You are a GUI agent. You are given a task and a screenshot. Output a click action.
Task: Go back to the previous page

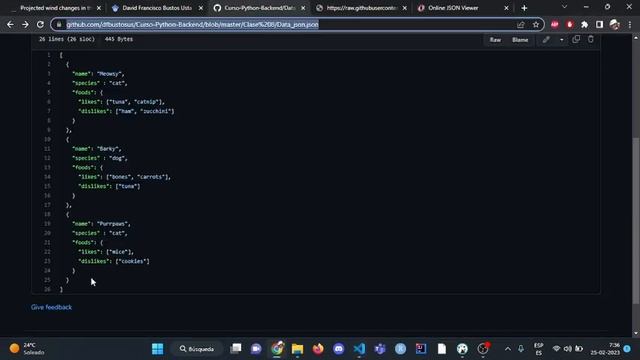10,24
